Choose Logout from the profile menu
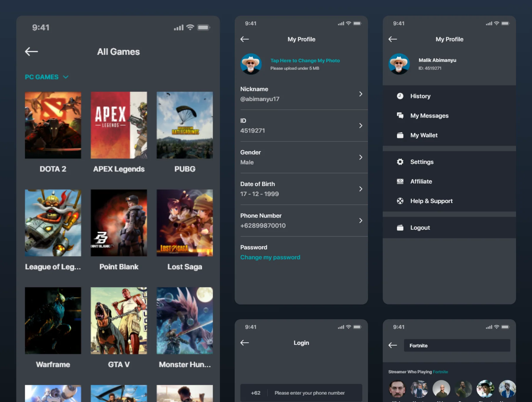The width and height of the screenshot is (532, 402). tap(449, 228)
